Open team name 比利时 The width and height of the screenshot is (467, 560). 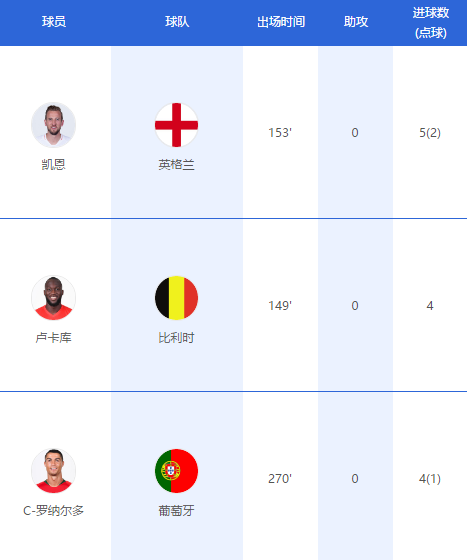[x=176, y=338]
